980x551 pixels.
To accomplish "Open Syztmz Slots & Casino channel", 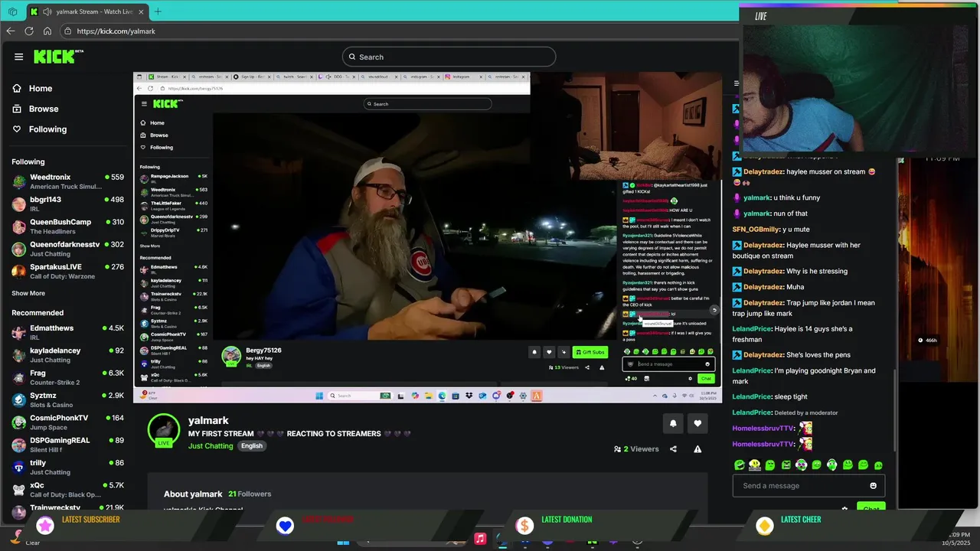I will (x=67, y=399).
